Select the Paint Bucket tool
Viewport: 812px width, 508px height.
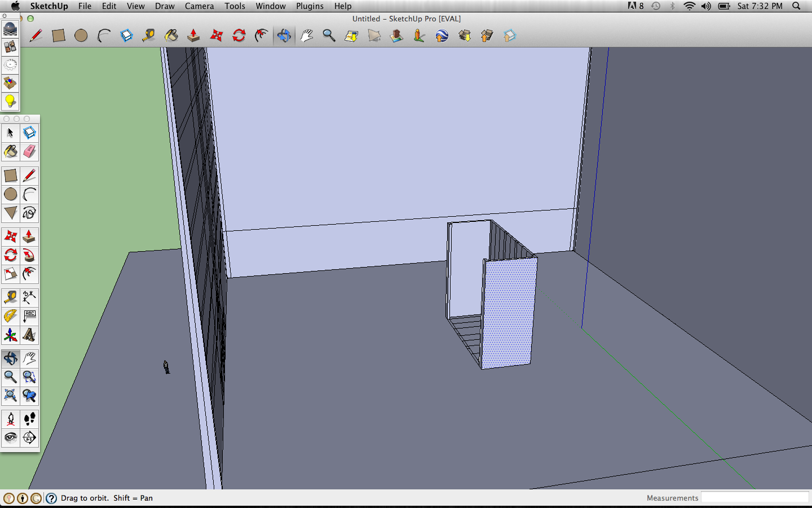pyautogui.click(x=171, y=36)
